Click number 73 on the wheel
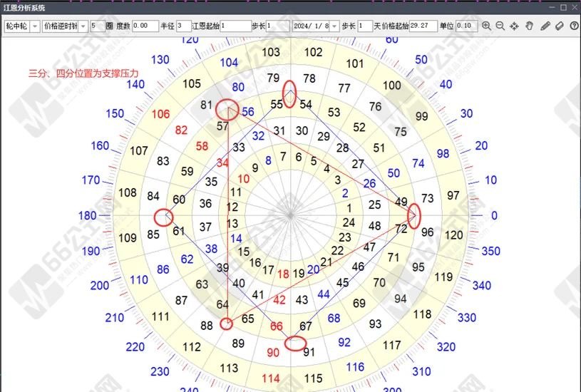 (427, 198)
